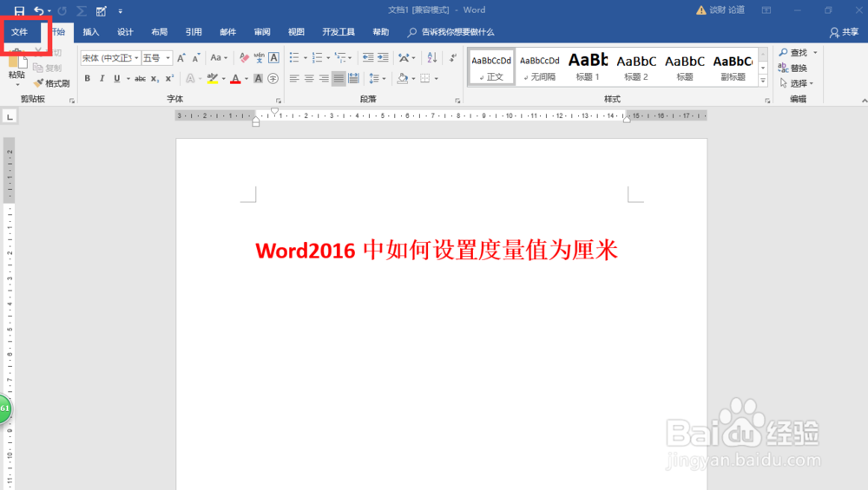Click the text effects A icon
This screenshot has height=490, width=868.
190,79
